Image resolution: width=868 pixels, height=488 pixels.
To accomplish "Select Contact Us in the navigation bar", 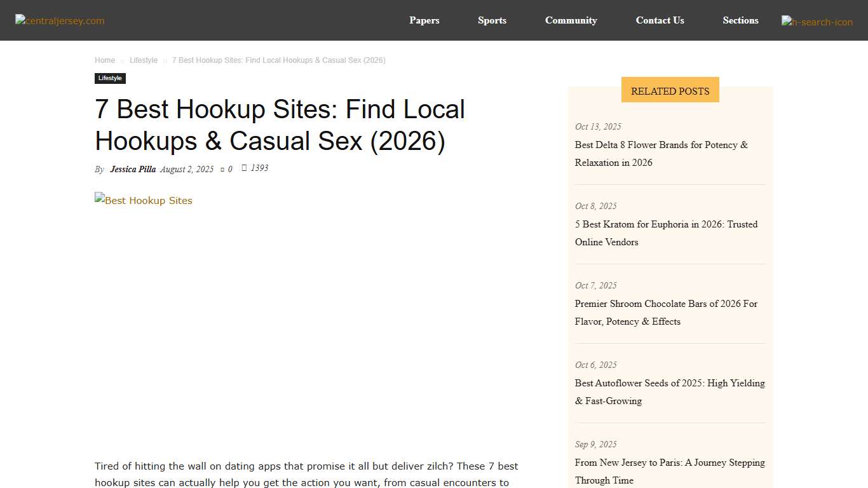I will 660,20.
